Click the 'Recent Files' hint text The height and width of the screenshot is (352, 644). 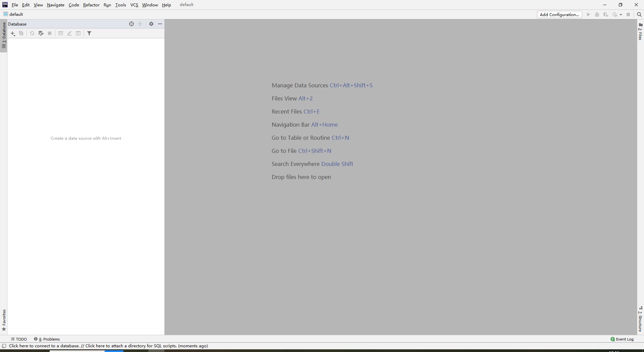[287, 112]
